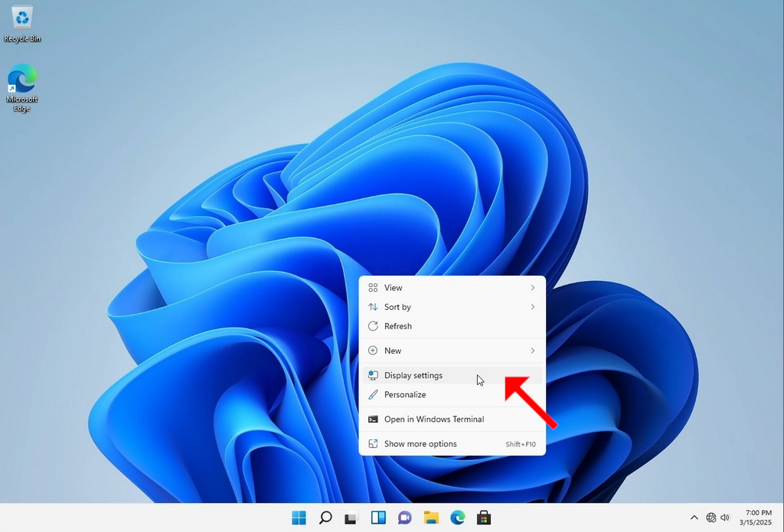Screen dimensions: 784x532
Task: Open the Recycle Bin desktop icon
Action: point(22,24)
